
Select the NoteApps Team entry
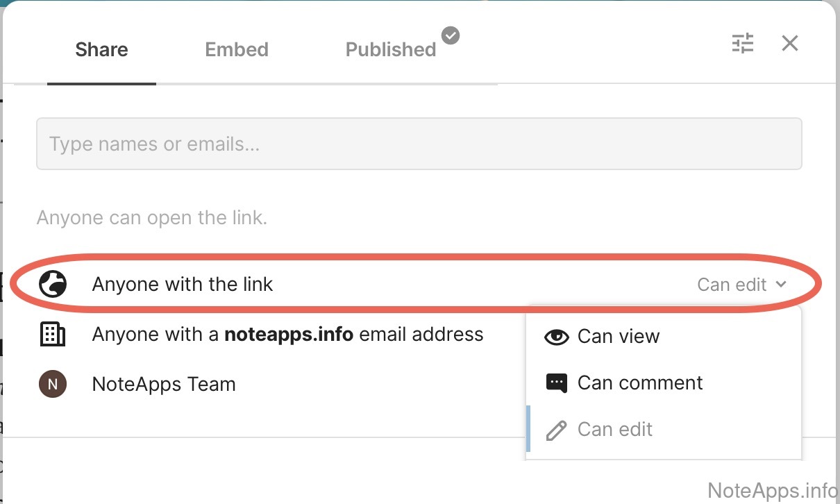[x=164, y=385]
